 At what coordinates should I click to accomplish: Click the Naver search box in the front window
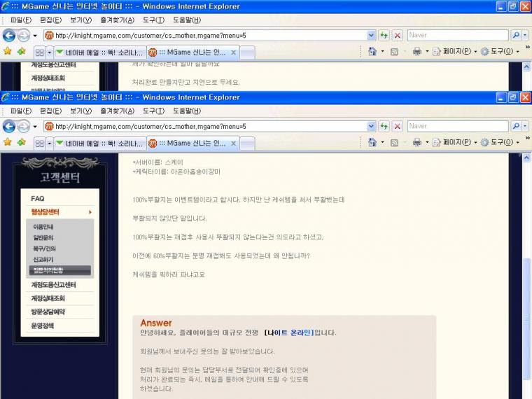pyautogui.click(x=458, y=126)
